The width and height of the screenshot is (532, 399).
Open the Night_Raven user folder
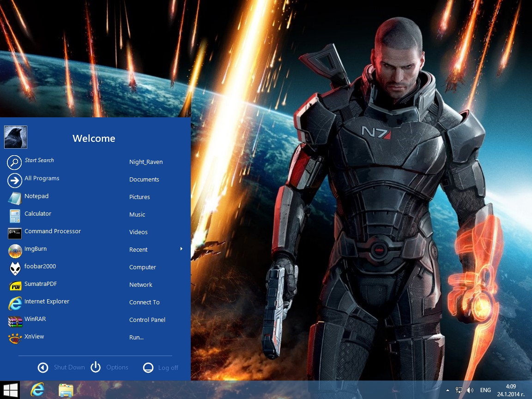pos(146,162)
